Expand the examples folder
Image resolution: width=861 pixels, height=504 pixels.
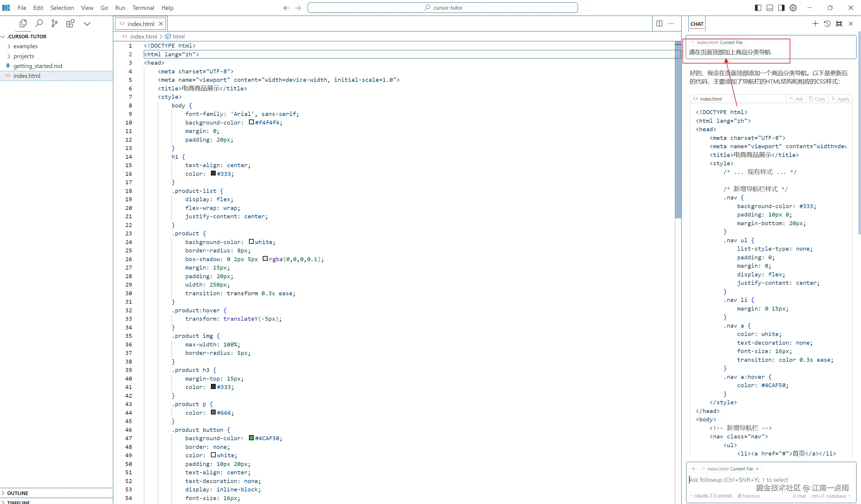pos(25,46)
